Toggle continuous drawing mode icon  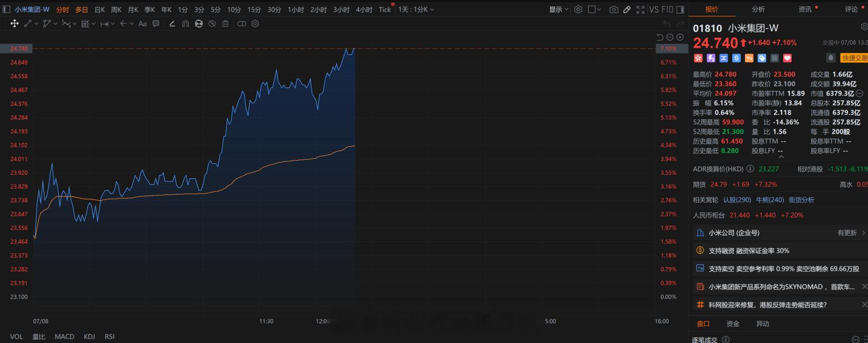click(x=199, y=23)
